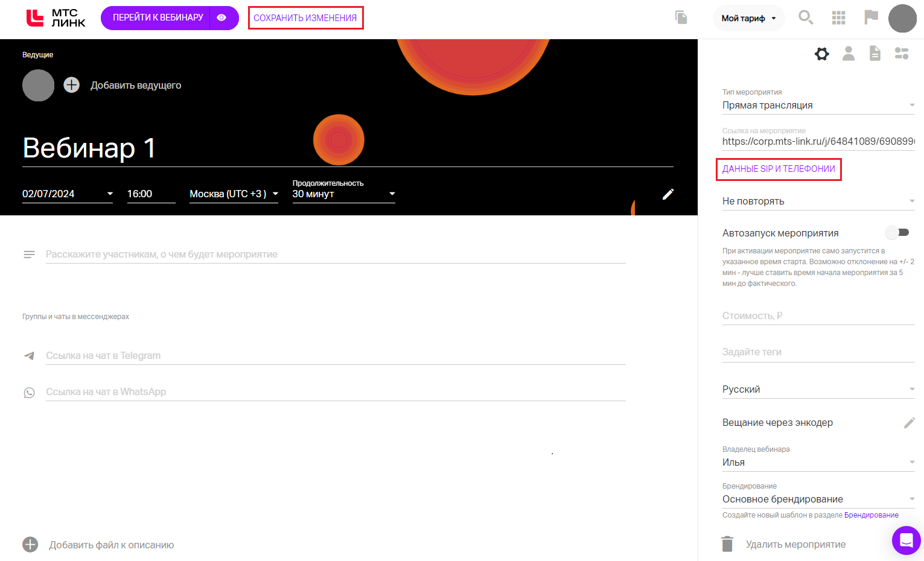The height and width of the screenshot is (561, 924).
Task: Open the support chat bubble
Action: 906,540
